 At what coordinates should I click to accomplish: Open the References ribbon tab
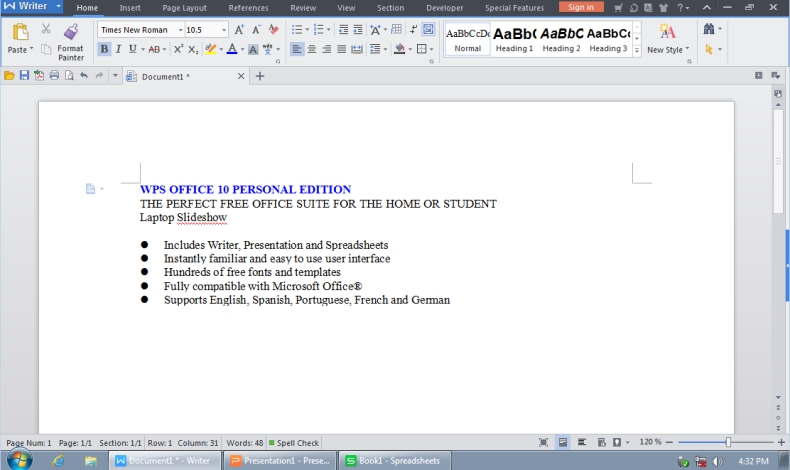pyautogui.click(x=248, y=8)
